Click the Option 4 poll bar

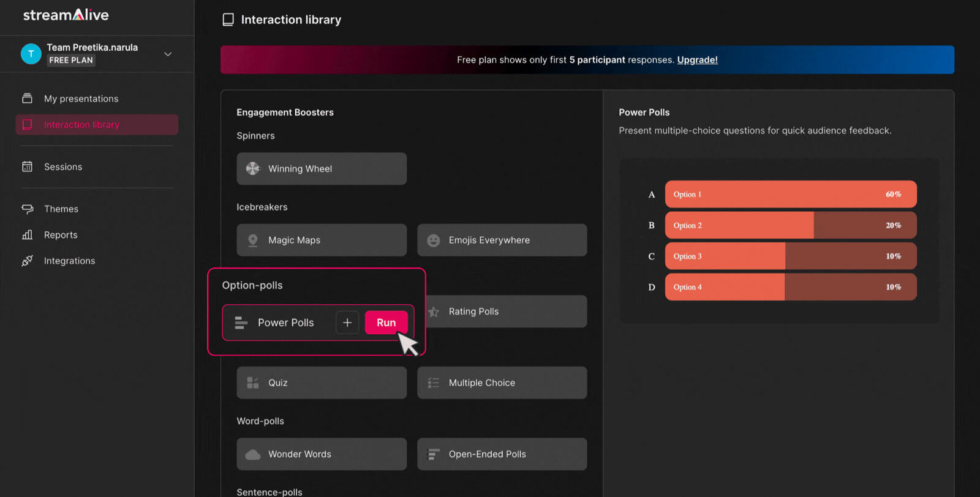[791, 287]
